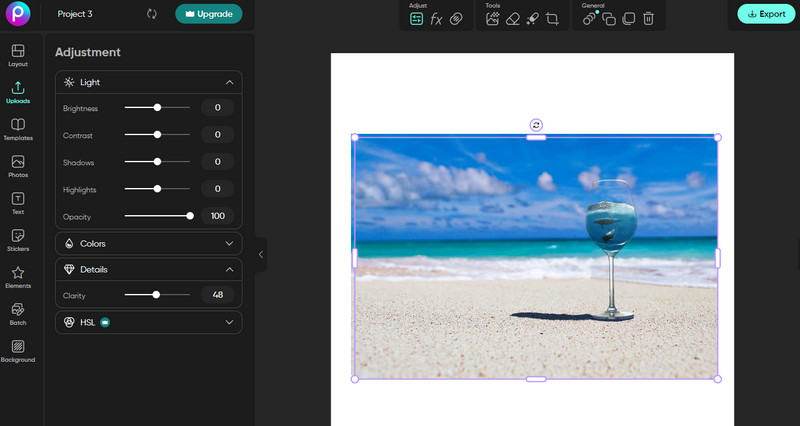Screen dimensions: 800x426
Task: Collapse the Details section
Action: (229, 270)
